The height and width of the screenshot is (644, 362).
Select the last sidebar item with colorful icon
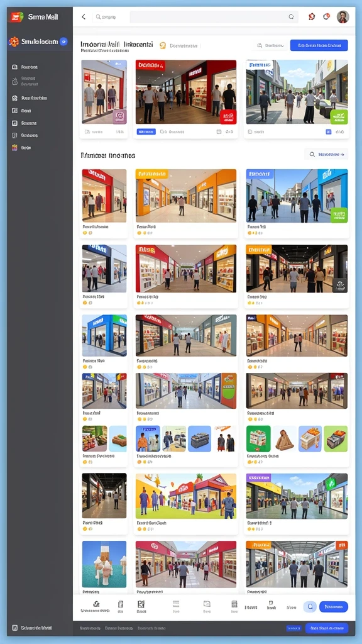point(22,147)
